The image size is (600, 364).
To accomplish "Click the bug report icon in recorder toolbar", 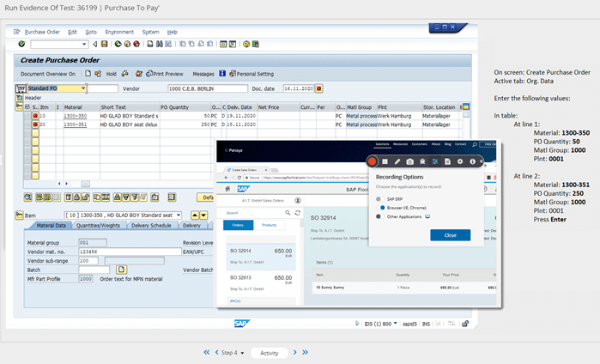I will [x=422, y=161].
